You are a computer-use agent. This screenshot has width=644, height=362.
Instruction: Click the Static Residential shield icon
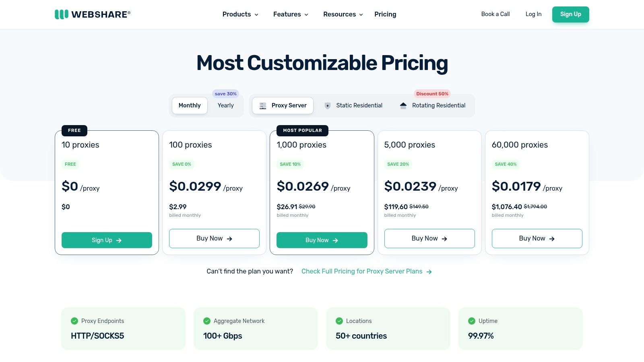click(x=328, y=106)
